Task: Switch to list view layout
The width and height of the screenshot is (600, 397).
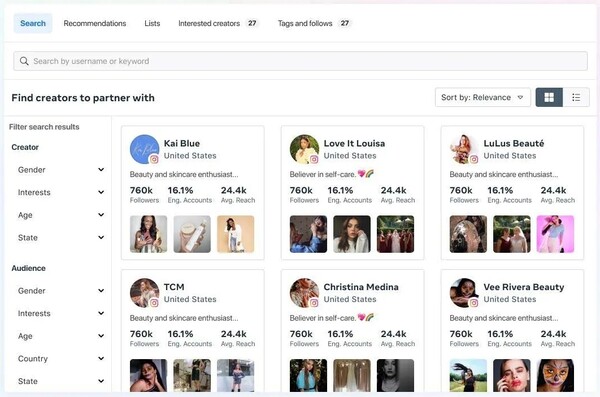Action: pyautogui.click(x=576, y=97)
